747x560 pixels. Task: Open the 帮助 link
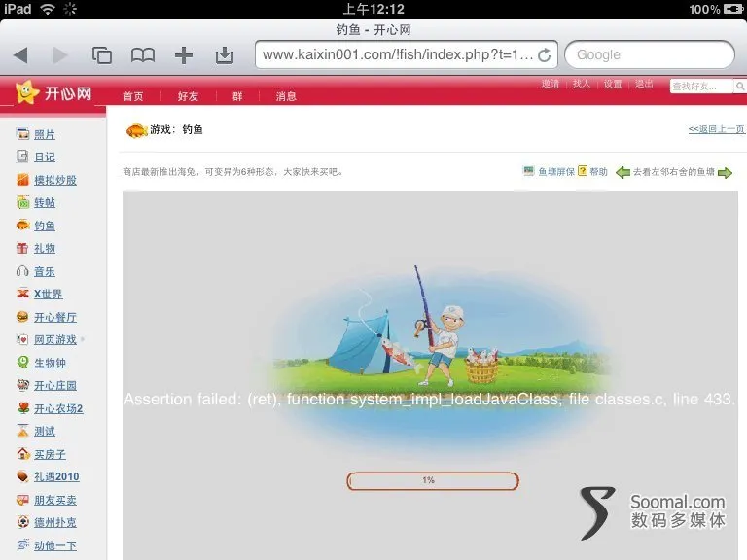click(598, 172)
